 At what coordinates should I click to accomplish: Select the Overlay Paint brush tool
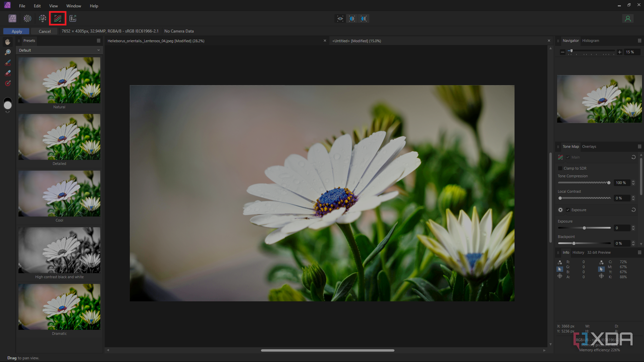pyautogui.click(x=8, y=63)
